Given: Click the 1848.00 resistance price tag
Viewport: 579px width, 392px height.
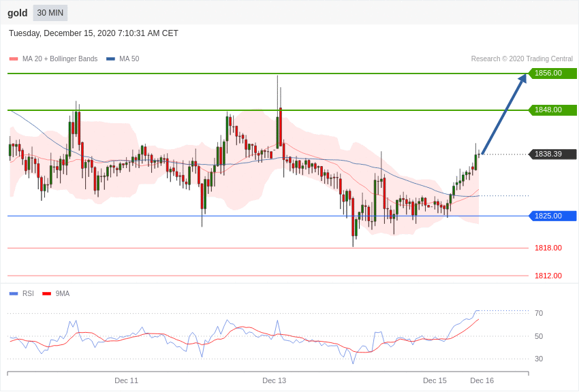Looking at the screenshot, I should click(552, 110).
